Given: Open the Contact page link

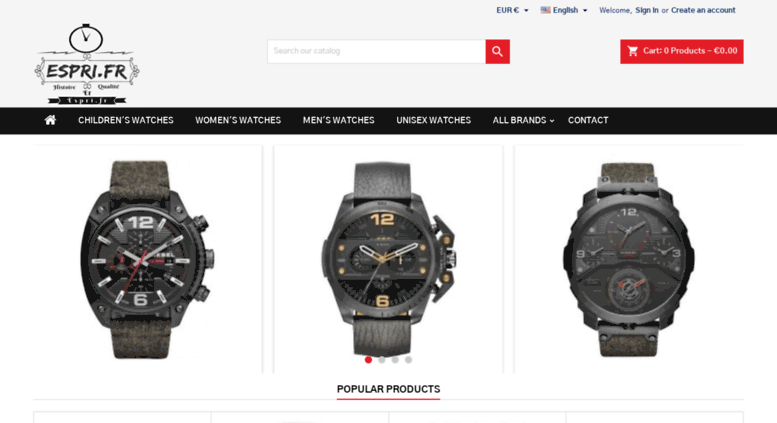Looking at the screenshot, I should (x=588, y=120).
